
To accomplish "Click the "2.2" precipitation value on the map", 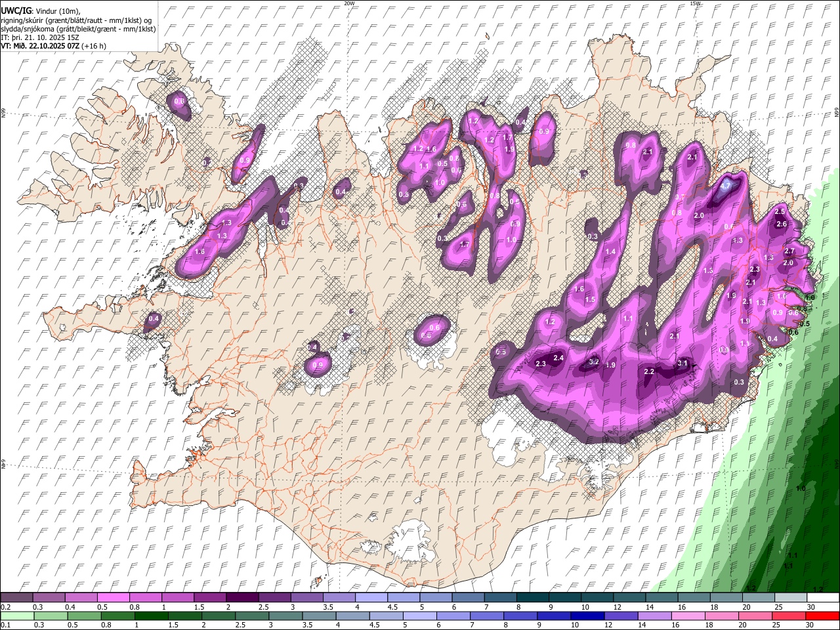I will [650, 371].
